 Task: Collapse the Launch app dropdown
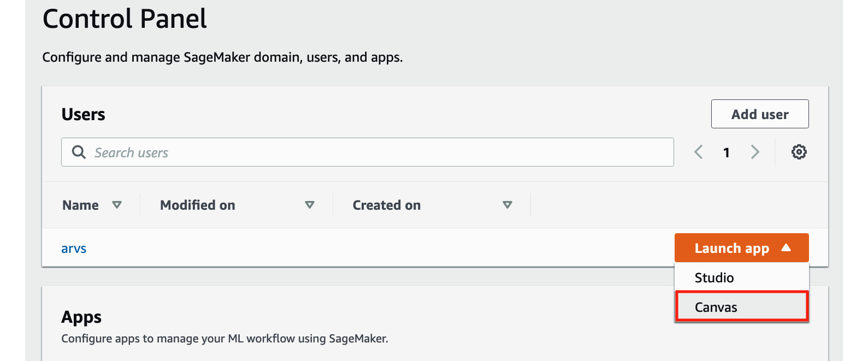[x=741, y=248]
